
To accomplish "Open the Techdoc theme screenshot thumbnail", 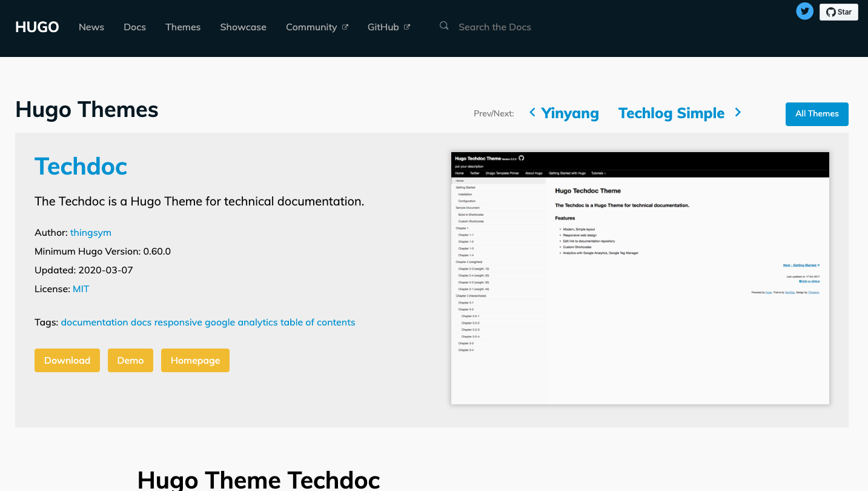I will point(640,278).
